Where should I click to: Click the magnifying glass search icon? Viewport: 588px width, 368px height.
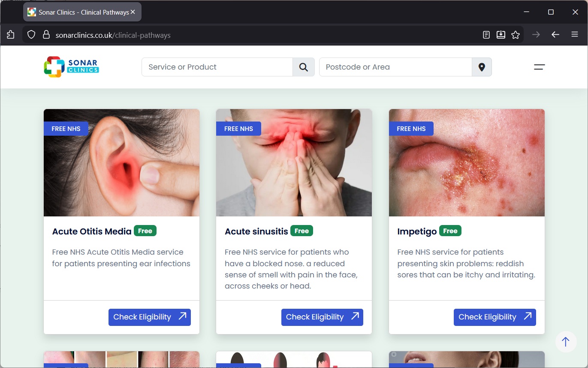pos(303,67)
